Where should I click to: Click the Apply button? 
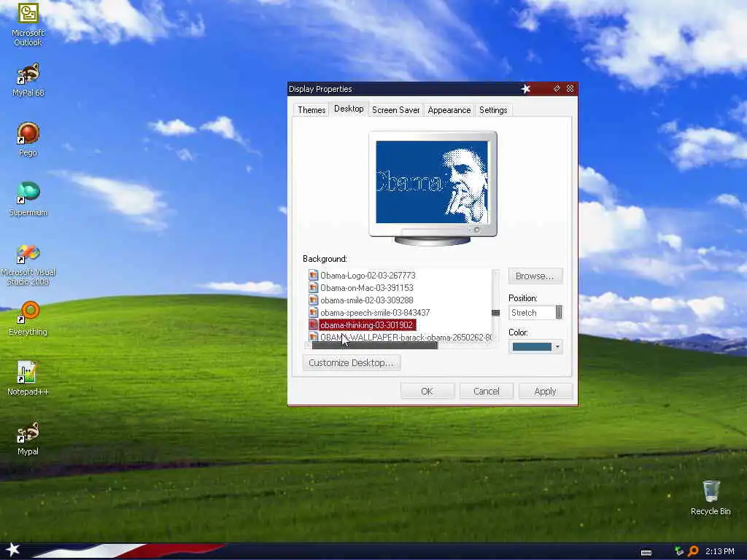pos(545,391)
